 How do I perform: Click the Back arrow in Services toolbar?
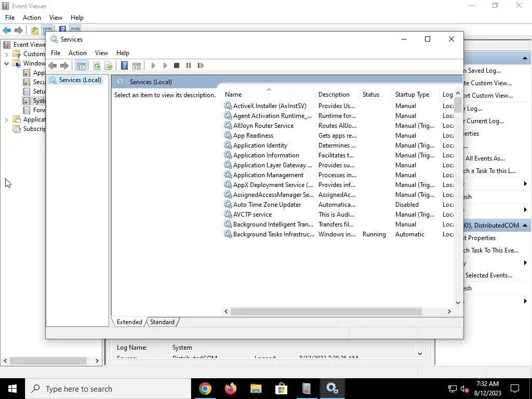click(52, 65)
